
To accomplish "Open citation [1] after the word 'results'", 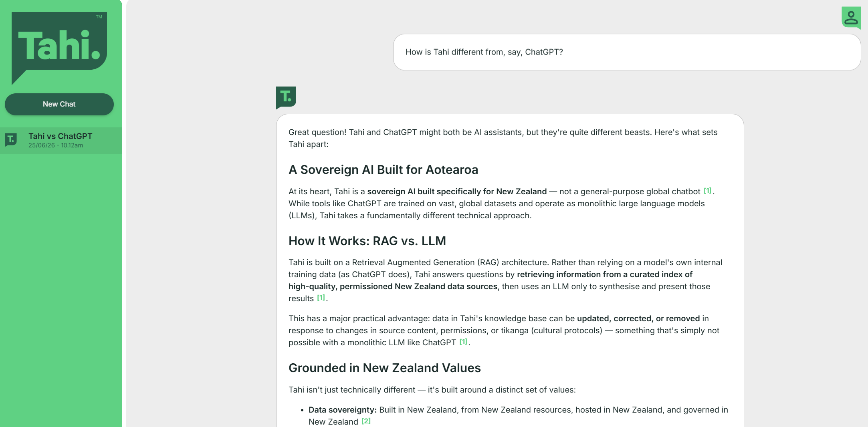I will coord(321,298).
